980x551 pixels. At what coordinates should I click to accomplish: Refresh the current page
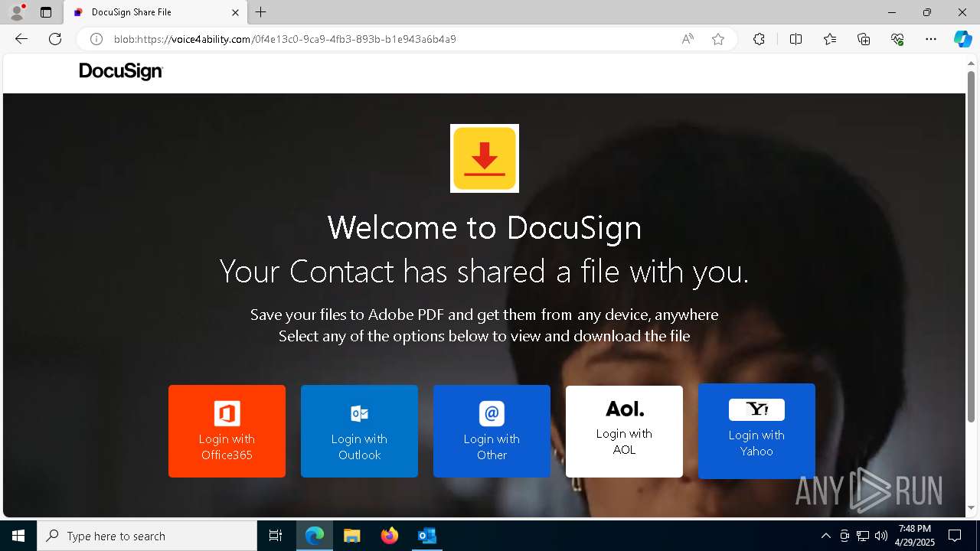pyautogui.click(x=55, y=39)
